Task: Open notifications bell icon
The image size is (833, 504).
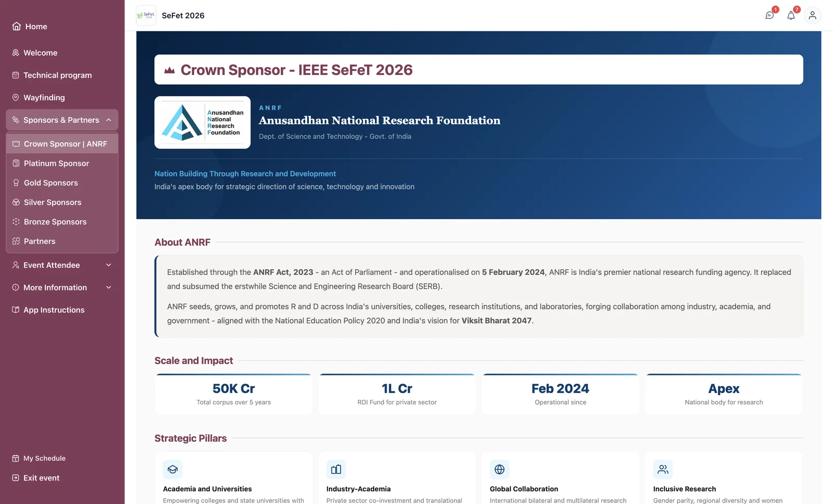Action: (791, 16)
